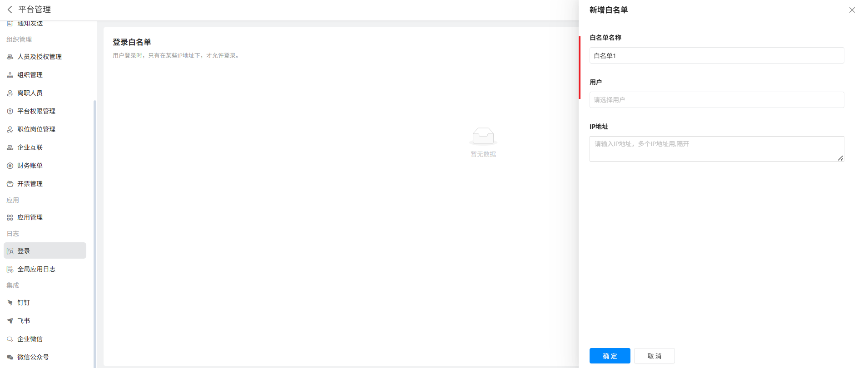Click the 白名单名称 input field
This screenshot has width=868, height=368.
(716, 55)
